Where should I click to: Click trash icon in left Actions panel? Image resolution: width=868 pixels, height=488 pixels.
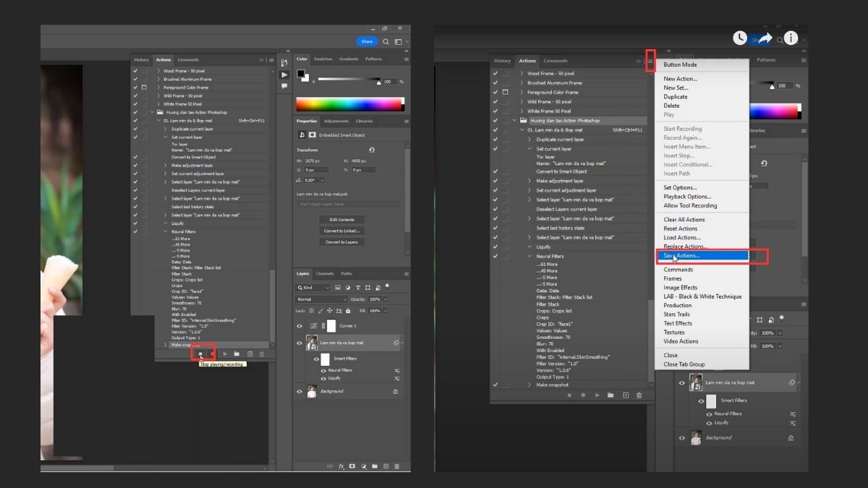pyautogui.click(x=261, y=354)
